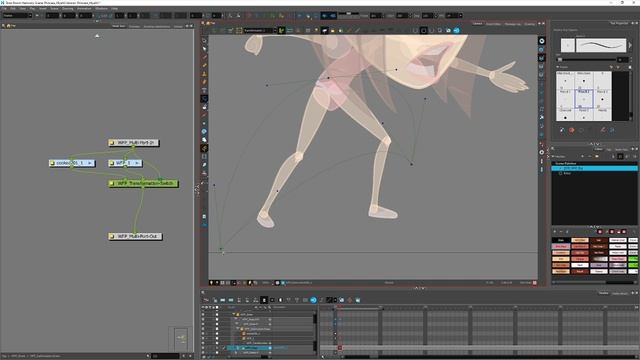This screenshot has width=640, height=360.
Task: Click the first numeric field in top toolbar
Action: 53,16
